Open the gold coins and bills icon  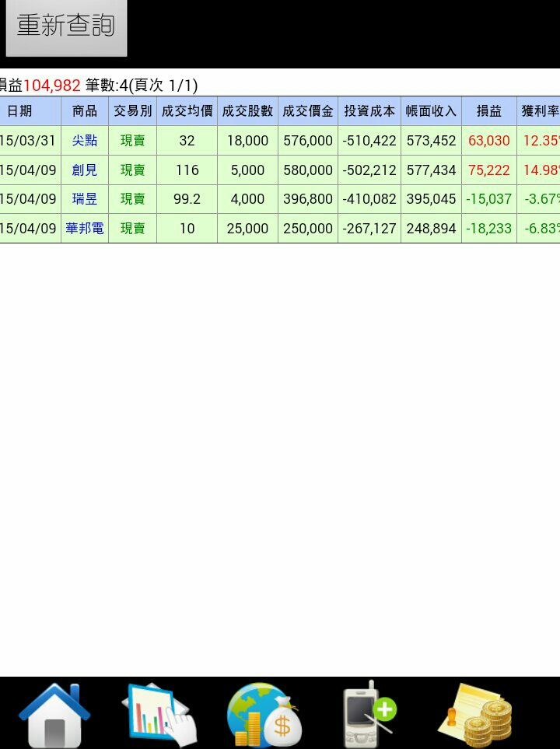(475, 715)
